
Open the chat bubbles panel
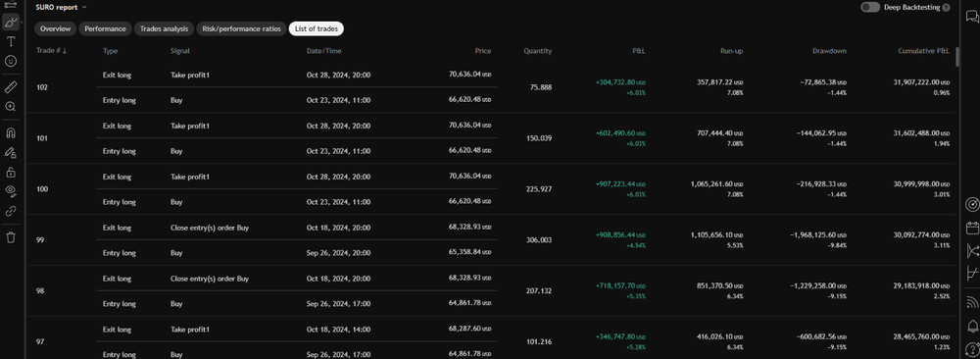coord(972,18)
